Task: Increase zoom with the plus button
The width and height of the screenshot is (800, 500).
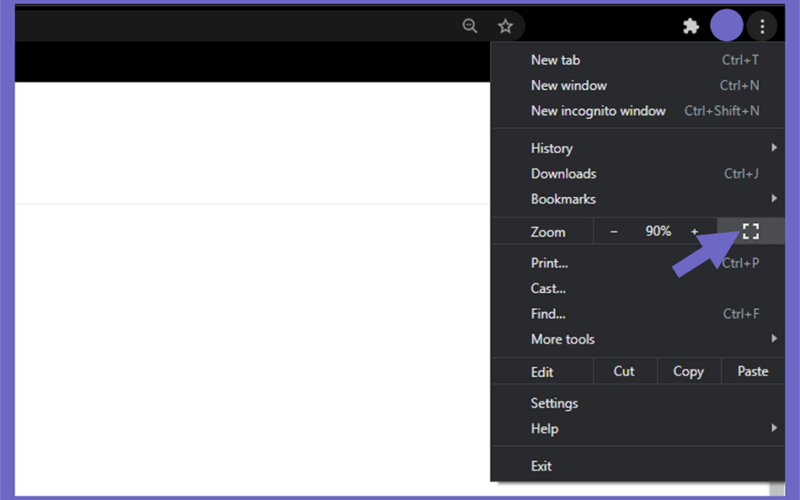Action: (694, 232)
